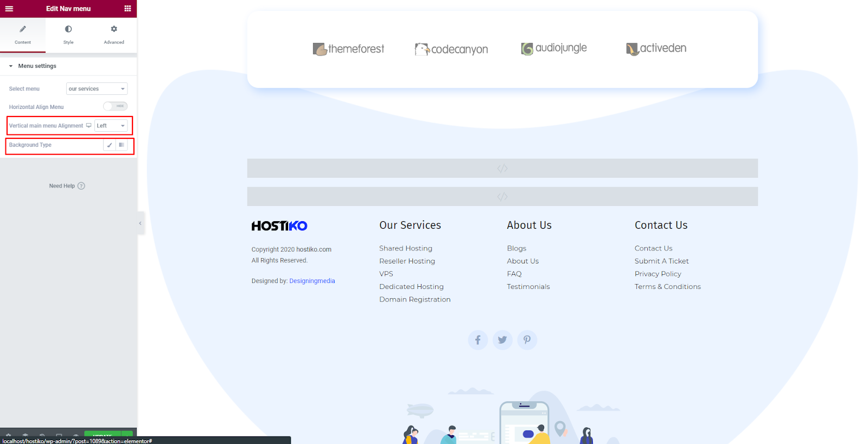Click the audiojungle logo
The height and width of the screenshot is (444, 868).
(554, 49)
